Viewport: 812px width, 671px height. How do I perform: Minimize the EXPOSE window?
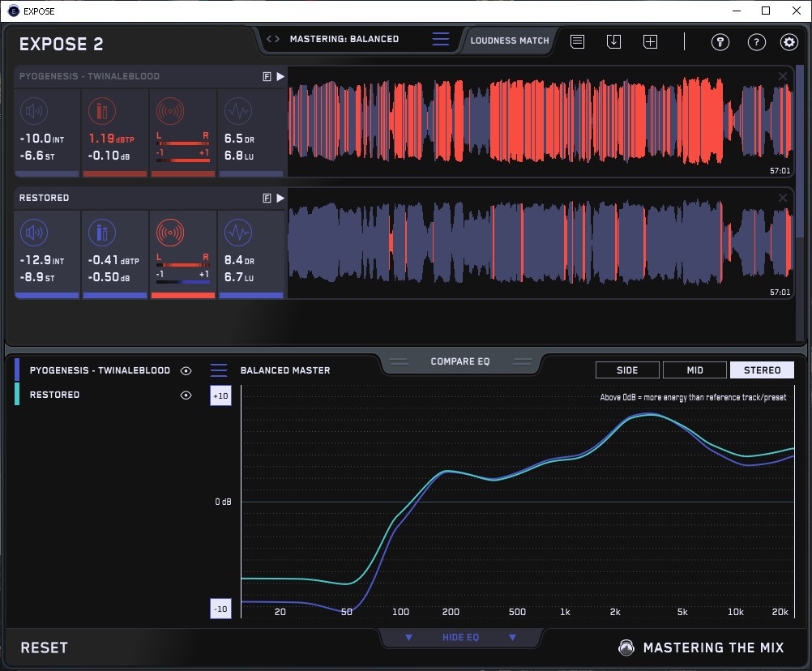737,11
